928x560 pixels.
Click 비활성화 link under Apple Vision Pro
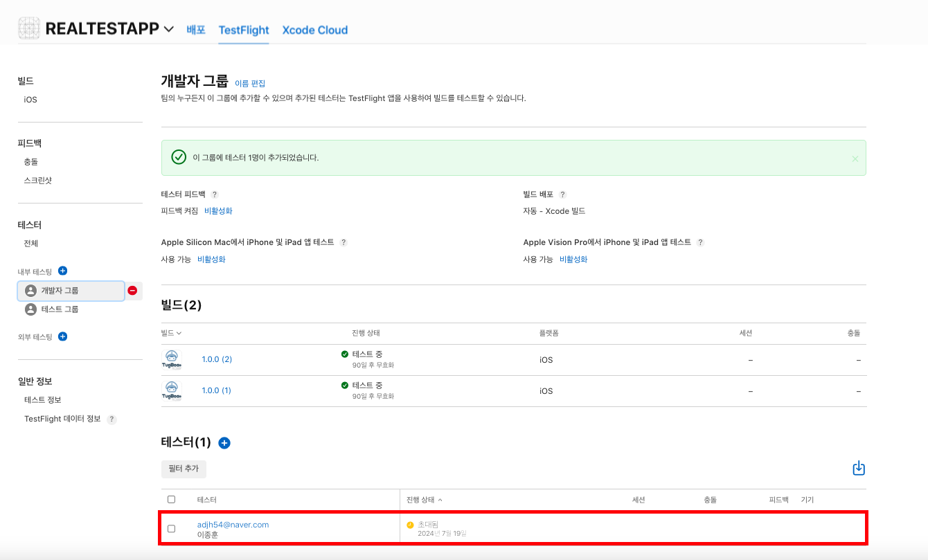[573, 259]
